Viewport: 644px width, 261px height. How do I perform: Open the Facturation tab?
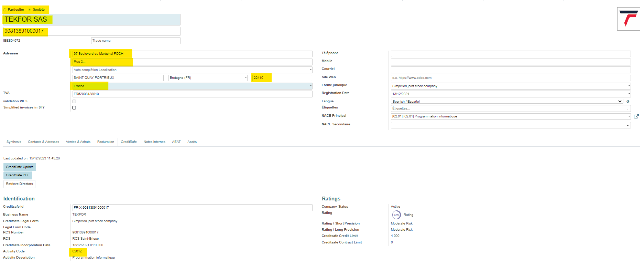(106, 142)
